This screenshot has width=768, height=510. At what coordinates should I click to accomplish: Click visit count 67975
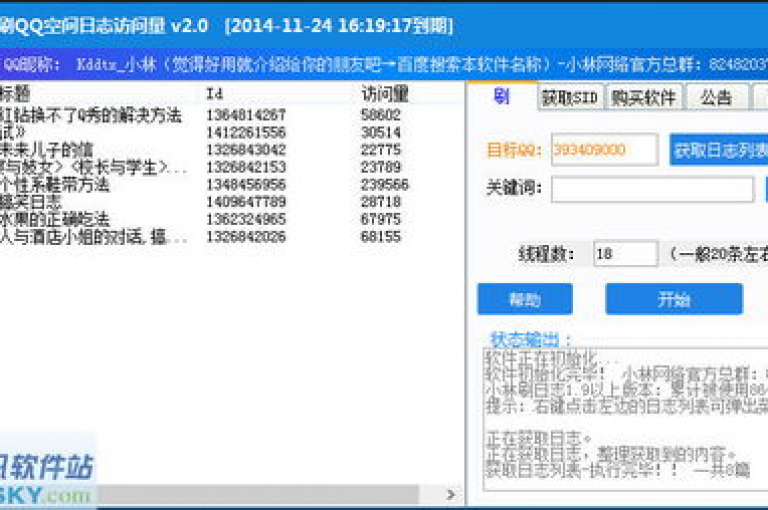coord(381,219)
